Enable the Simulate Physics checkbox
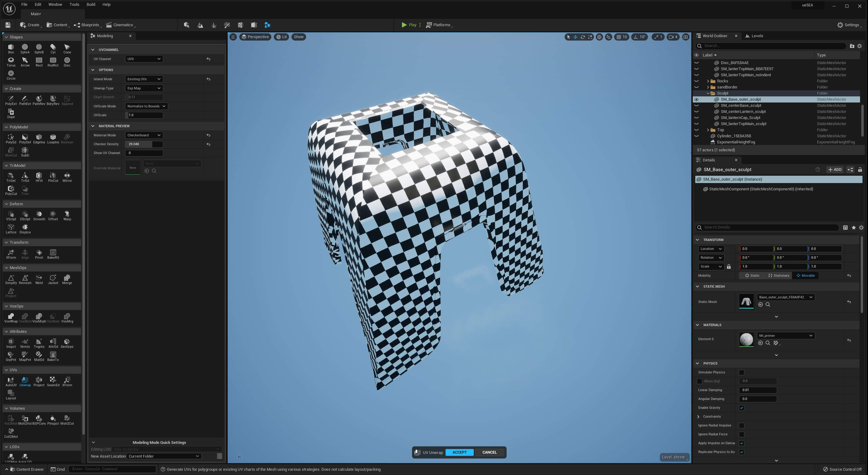The width and height of the screenshot is (868, 475). 741,372
